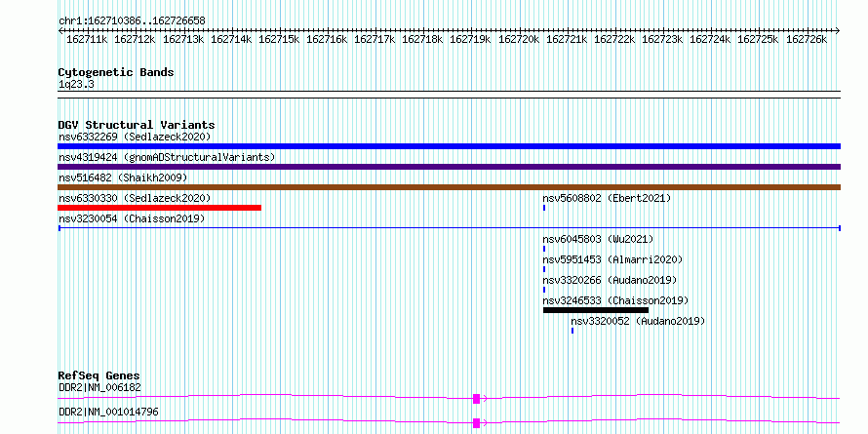Click the 162711k ruler tick label

[87, 39]
